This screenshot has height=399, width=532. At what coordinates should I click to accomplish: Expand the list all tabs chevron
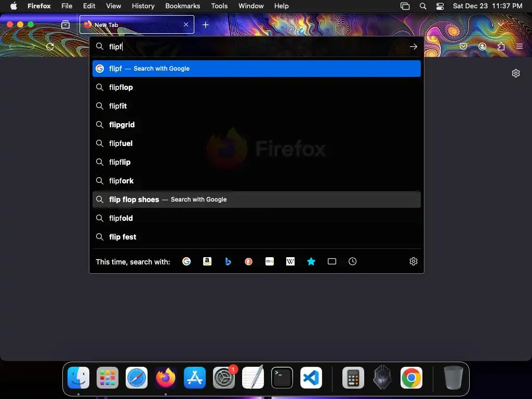click(x=500, y=25)
